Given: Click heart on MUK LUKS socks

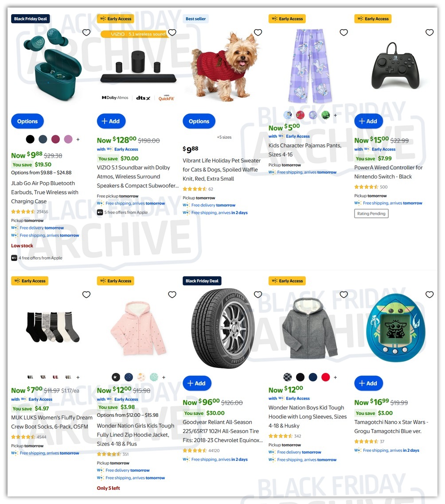Looking at the screenshot, I should coord(86,295).
